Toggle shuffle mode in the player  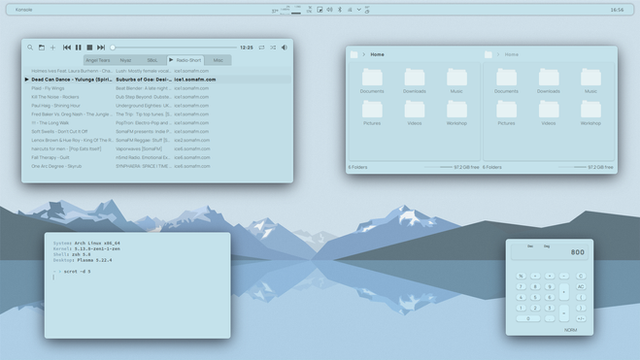point(273,48)
